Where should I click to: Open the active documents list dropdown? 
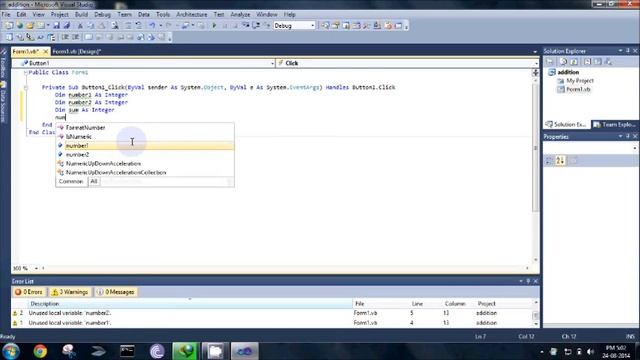535,52
